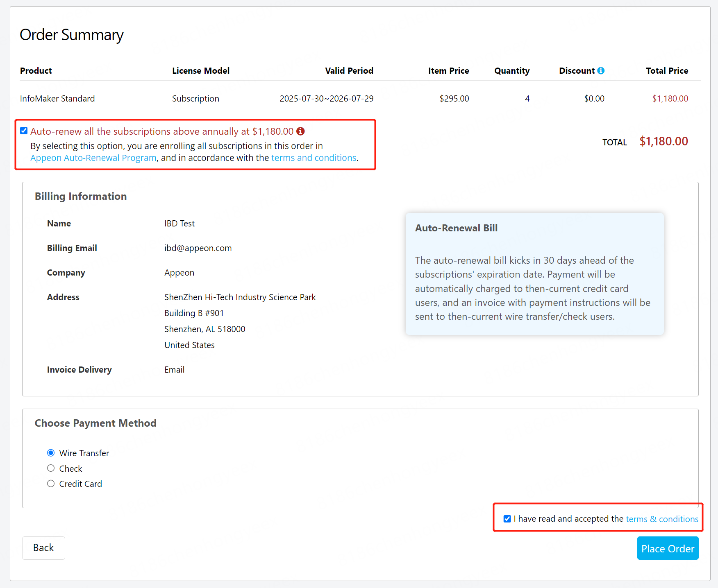718x588 pixels.
Task: Select Check payment method
Action: (x=51, y=468)
